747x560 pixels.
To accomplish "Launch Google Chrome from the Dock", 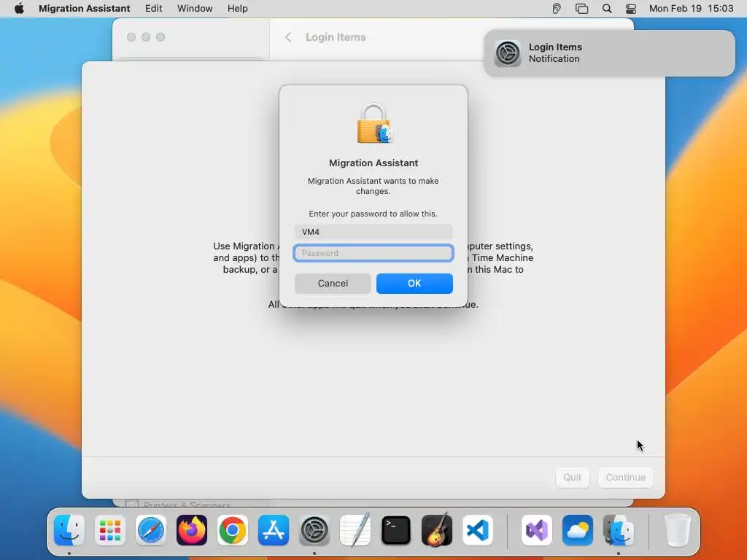I will [x=233, y=530].
